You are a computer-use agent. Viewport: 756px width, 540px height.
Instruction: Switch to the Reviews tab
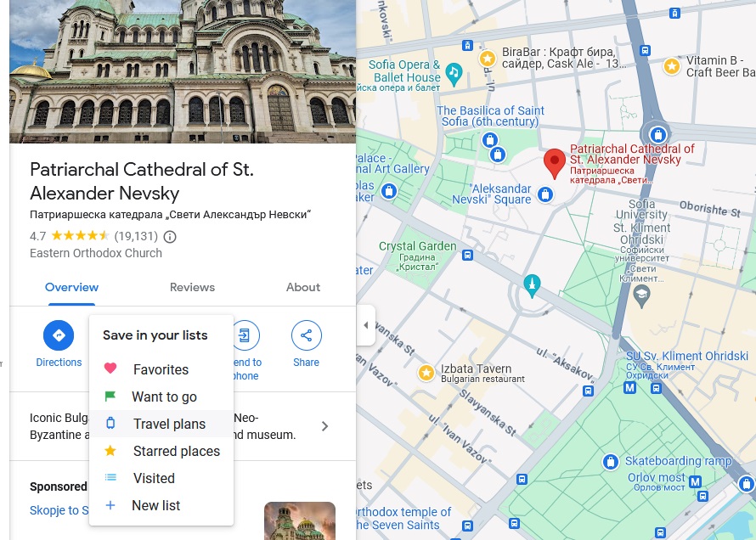click(x=192, y=287)
